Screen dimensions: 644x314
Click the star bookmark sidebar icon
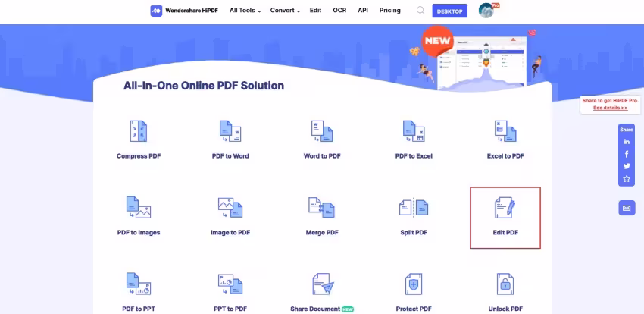coord(627,179)
